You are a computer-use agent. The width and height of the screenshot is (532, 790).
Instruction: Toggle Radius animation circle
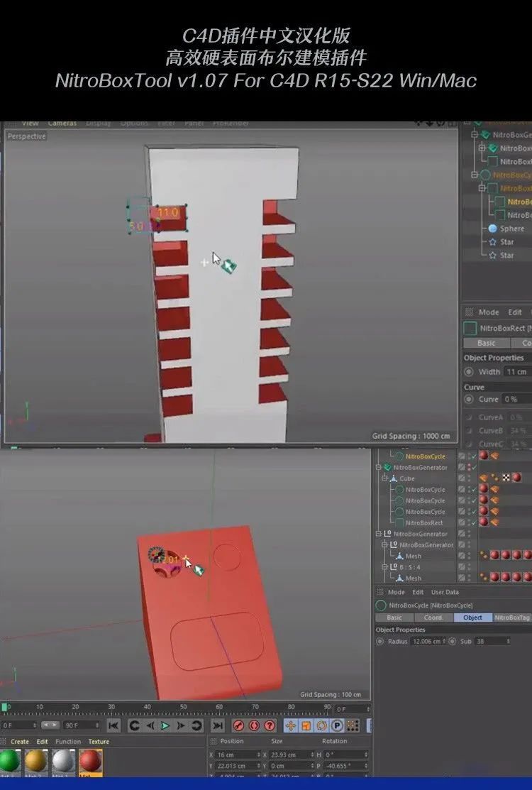pos(380,642)
